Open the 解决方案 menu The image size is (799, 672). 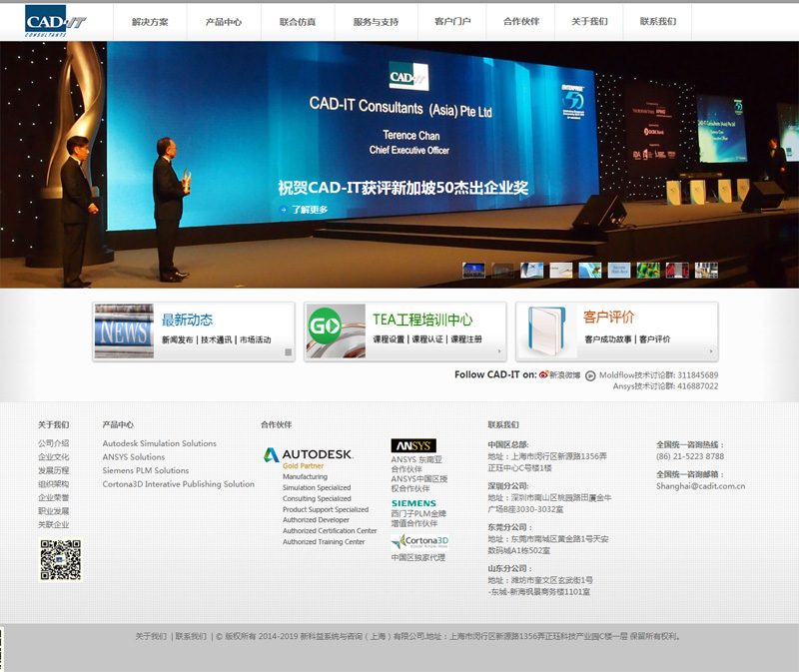(150, 22)
